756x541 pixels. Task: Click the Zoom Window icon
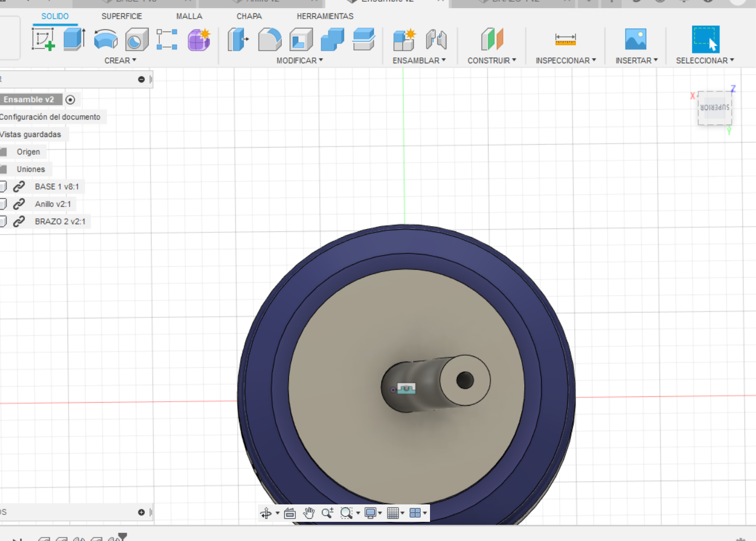pos(346,513)
